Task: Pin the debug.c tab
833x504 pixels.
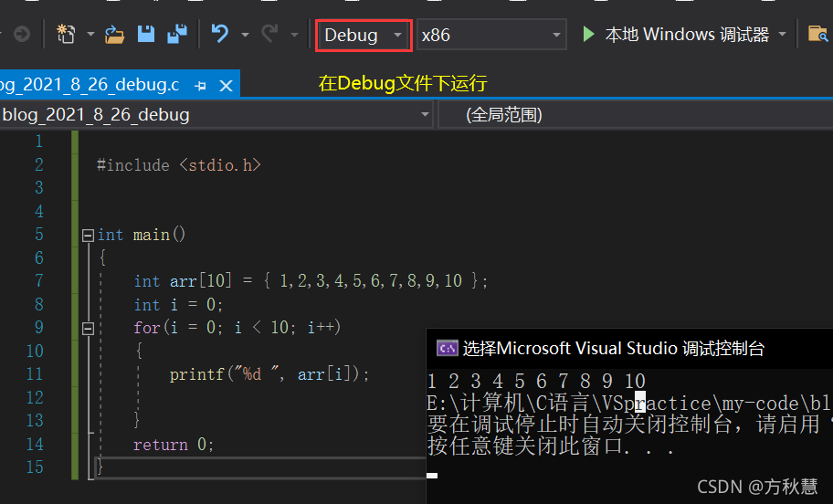Action: pyautogui.click(x=200, y=86)
